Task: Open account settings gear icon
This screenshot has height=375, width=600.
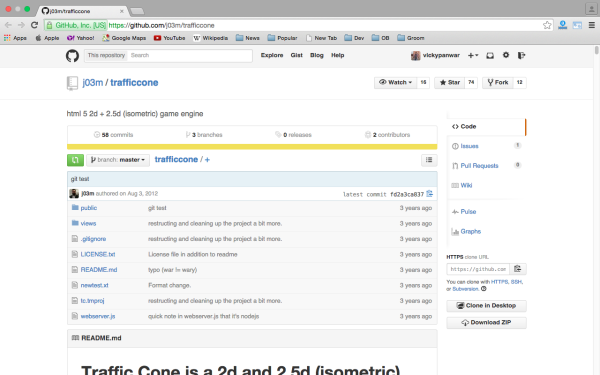Action: (506, 55)
